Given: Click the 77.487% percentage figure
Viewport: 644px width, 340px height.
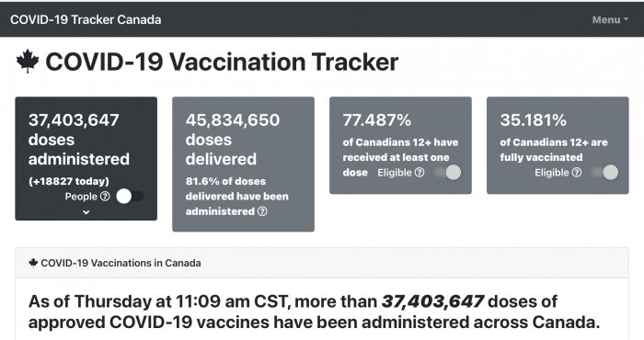Looking at the screenshot, I should pos(376,120).
